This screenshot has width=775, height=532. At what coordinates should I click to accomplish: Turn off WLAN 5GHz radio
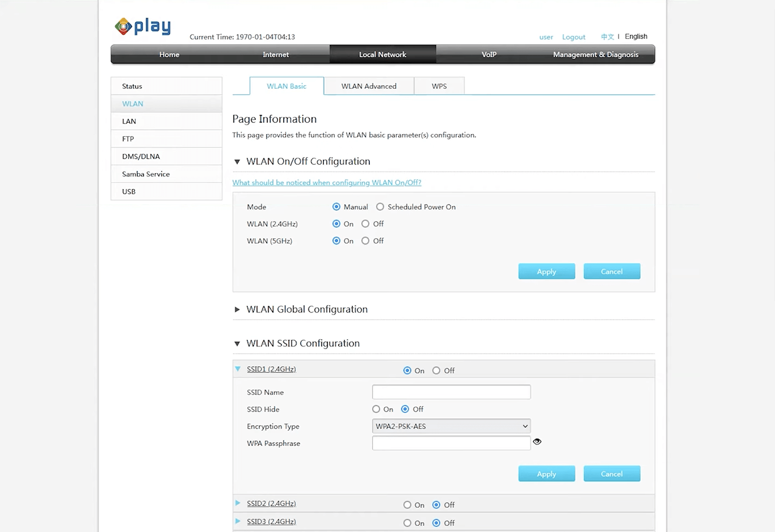(365, 241)
